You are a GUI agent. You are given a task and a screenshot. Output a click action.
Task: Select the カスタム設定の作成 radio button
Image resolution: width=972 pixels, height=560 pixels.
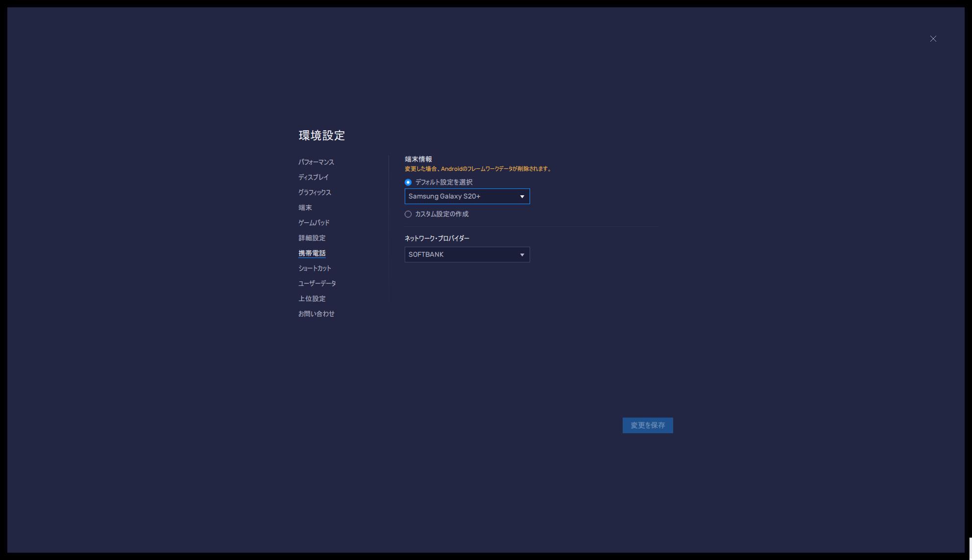click(408, 214)
